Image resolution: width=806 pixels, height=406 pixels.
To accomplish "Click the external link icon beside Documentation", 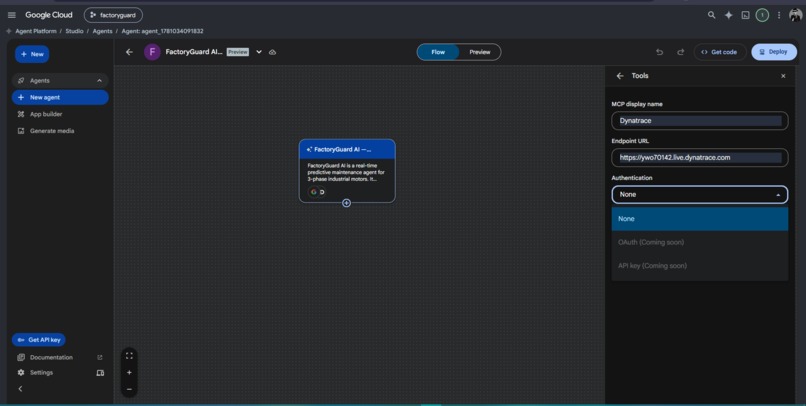I will click(100, 357).
